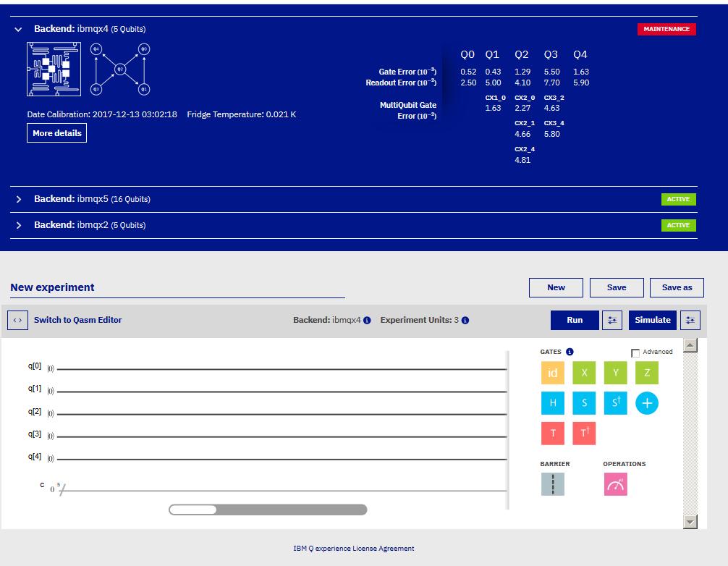
Task: Click the classical register c label
Action: coord(42,485)
